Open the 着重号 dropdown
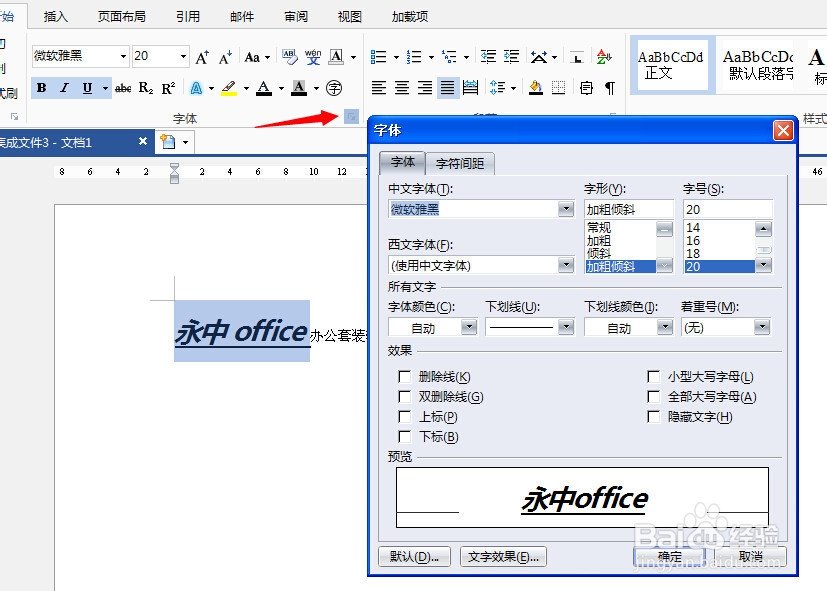827x591 pixels. (x=762, y=327)
